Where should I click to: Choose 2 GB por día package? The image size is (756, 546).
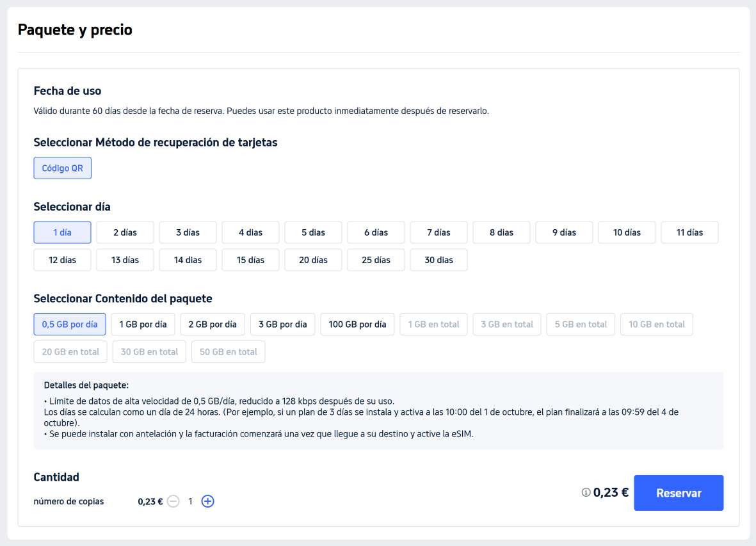coord(213,324)
